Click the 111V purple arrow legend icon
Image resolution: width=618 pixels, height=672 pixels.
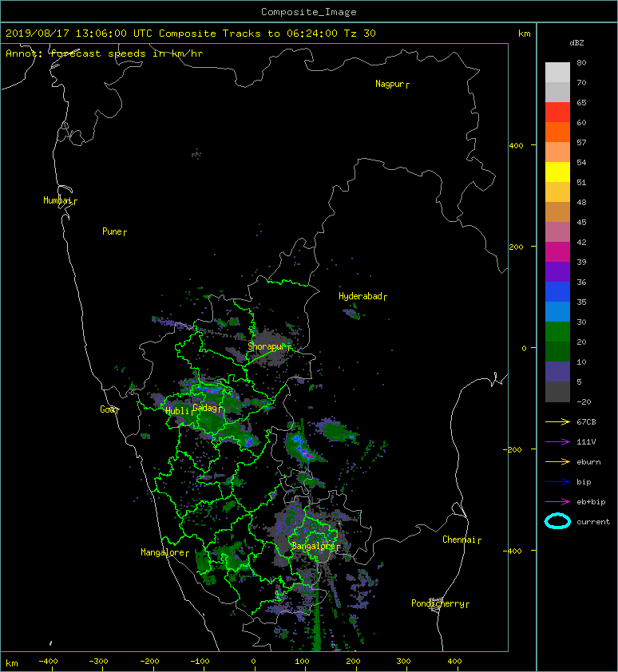click(557, 442)
